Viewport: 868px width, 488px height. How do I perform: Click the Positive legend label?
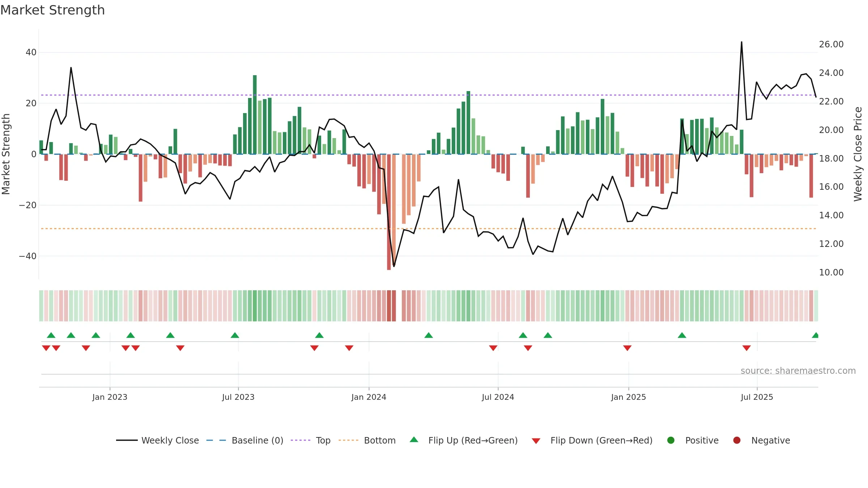click(x=702, y=440)
